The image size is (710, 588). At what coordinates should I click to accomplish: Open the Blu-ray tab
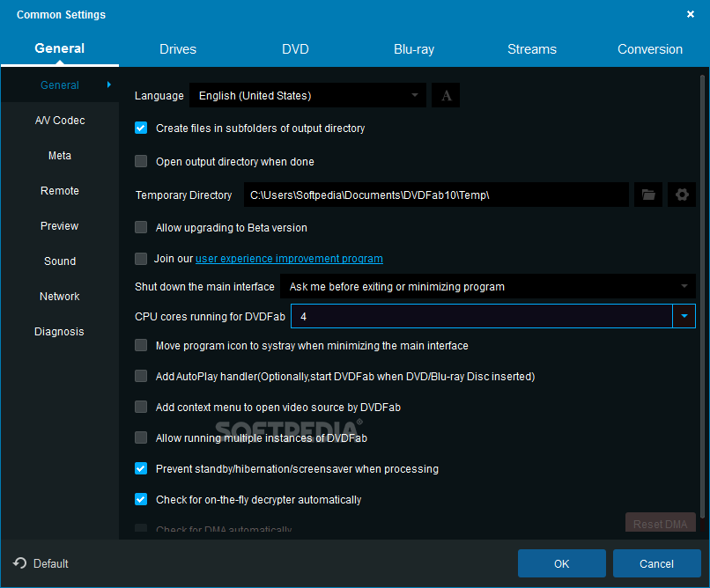pyautogui.click(x=414, y=49)
